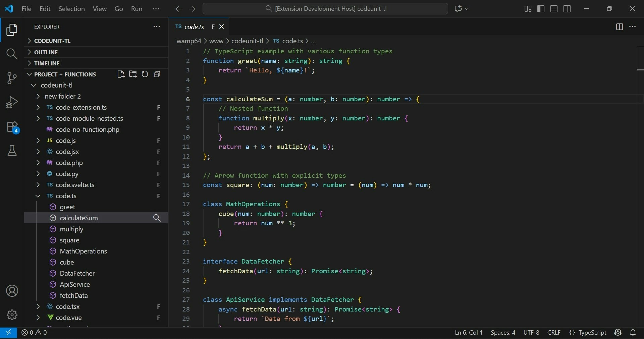
Task: Toggle the bottom panel
Action: 554,9
